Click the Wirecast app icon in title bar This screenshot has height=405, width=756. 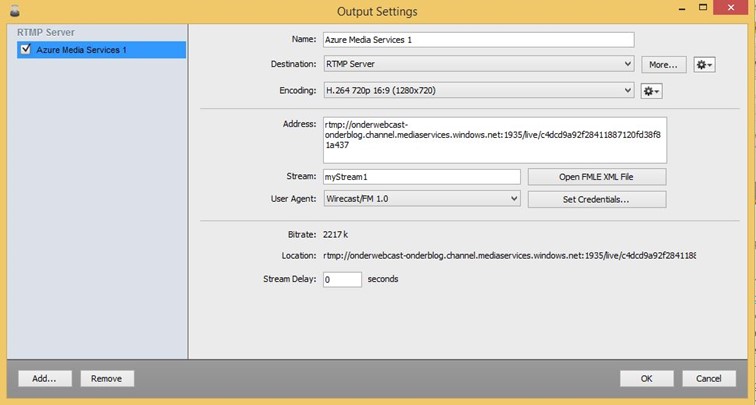coord(15,11)
